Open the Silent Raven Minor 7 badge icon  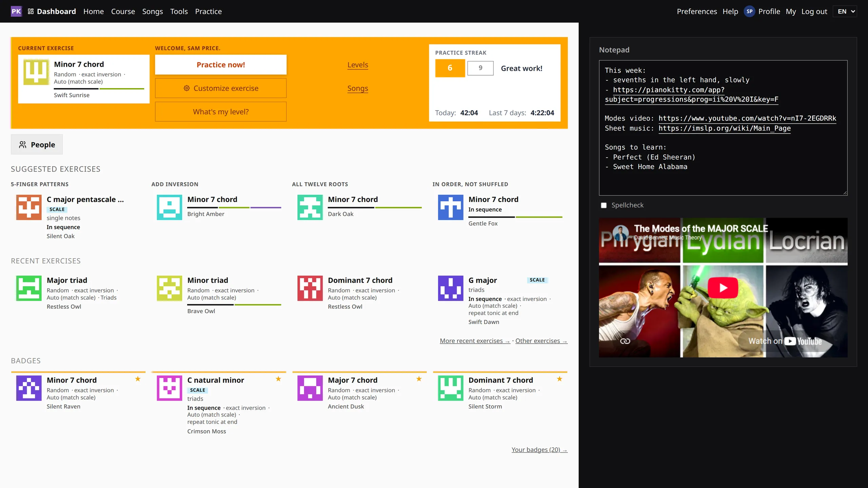pyautogui.click(x=29, y=388)
